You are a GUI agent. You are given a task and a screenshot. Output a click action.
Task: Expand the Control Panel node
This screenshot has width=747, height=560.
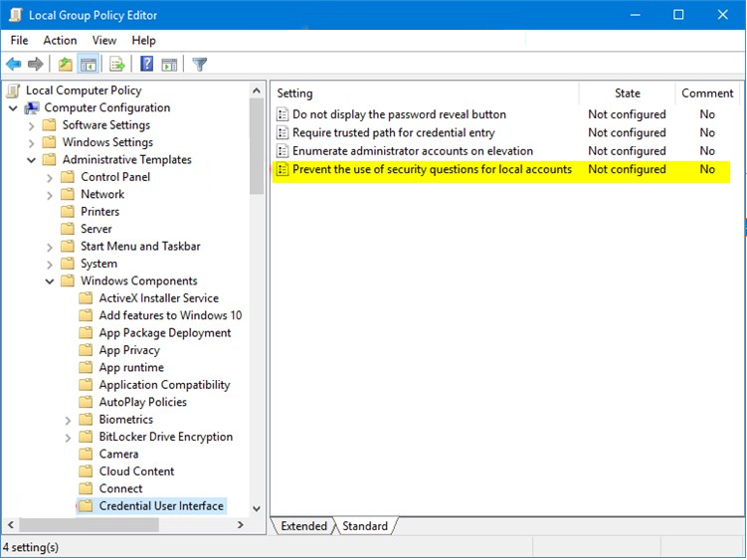tap(50, 178)
